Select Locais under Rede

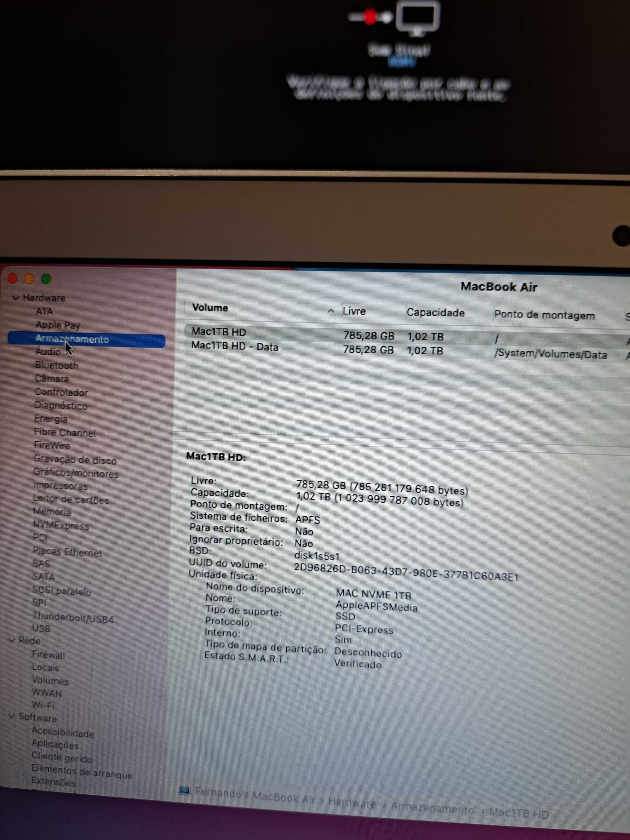pyautogui.click(x=46, y=668)
